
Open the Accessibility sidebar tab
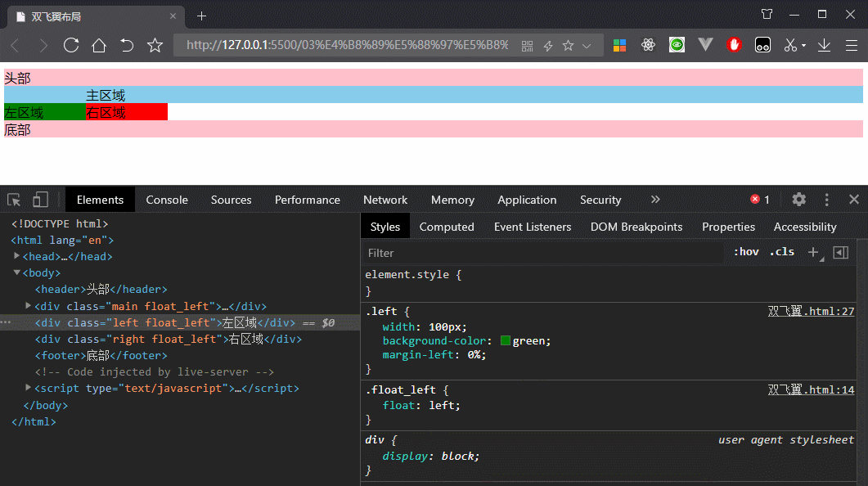805,227
